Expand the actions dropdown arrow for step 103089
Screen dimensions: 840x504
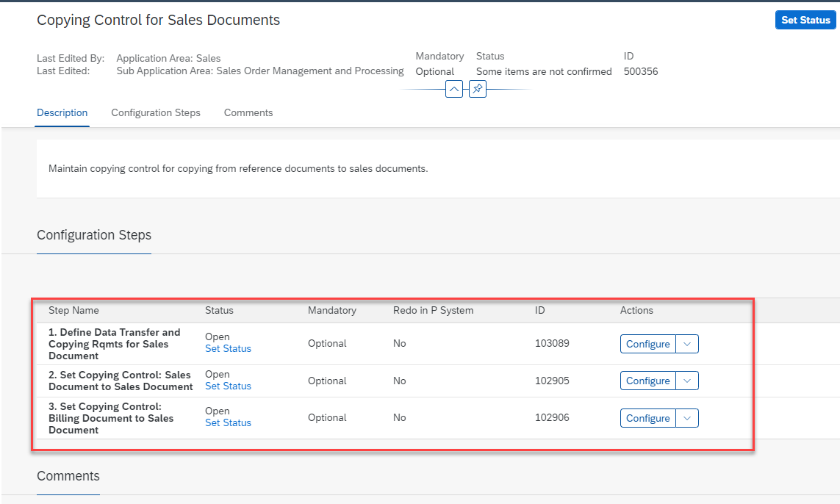(x=687, y=344)
